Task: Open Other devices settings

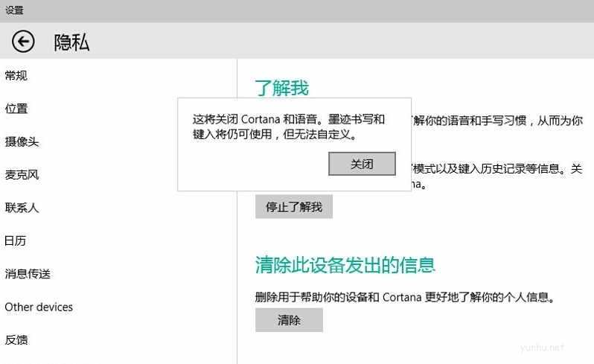Action: click(39, 307)
